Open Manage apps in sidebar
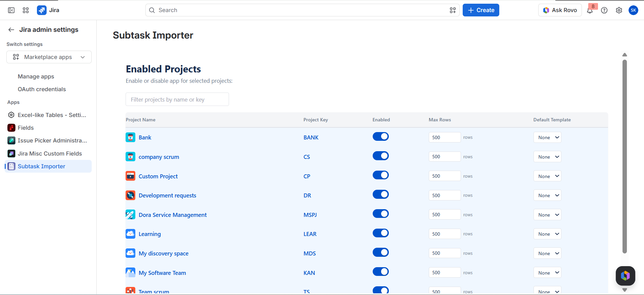 coord(36,76)
